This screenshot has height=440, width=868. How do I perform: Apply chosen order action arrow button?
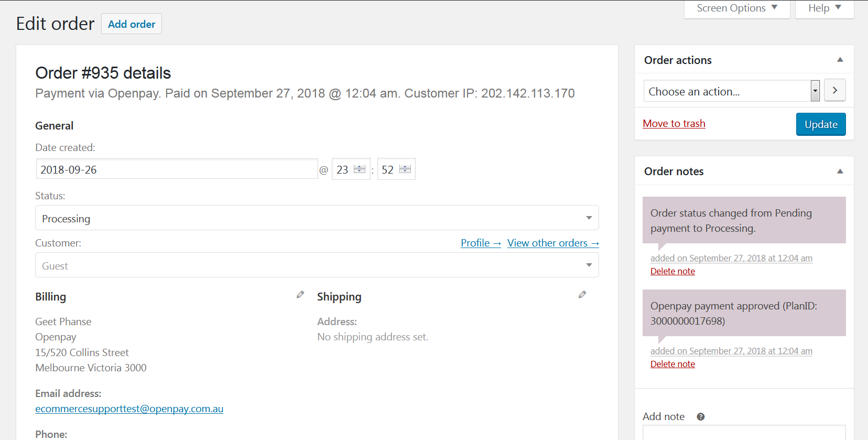coord(834,91)
